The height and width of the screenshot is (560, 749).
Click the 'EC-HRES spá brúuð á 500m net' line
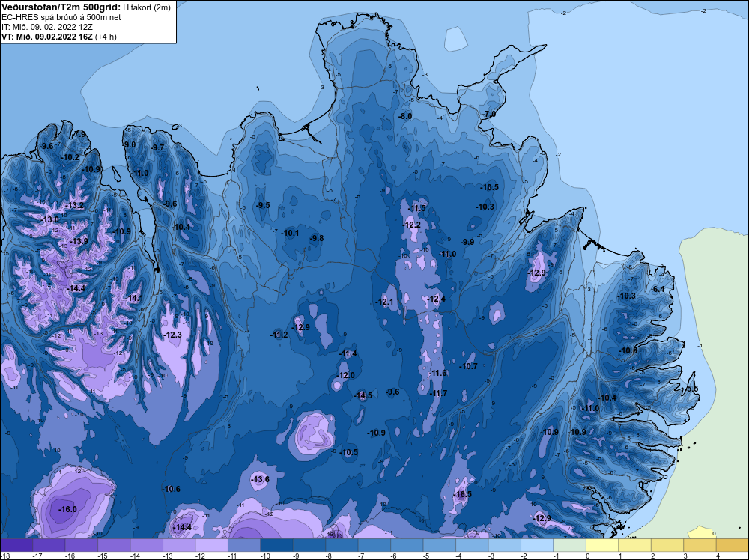(61, 17)
